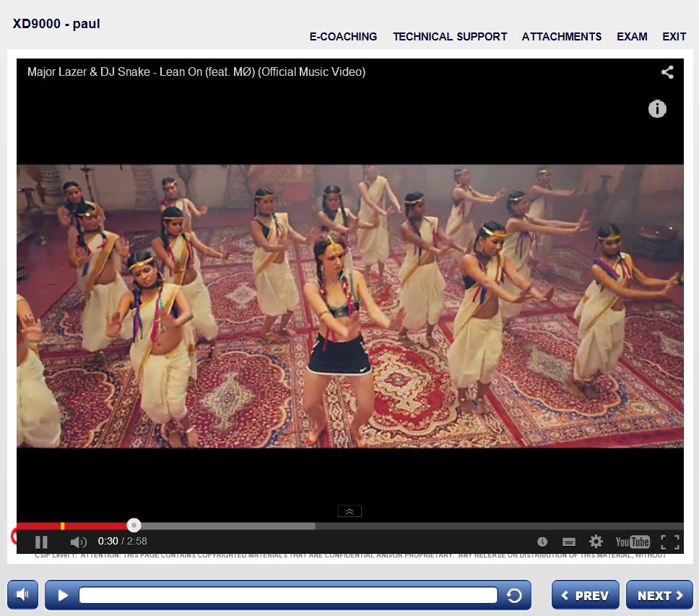Click the Watch Later clock icon
The width and height of the screenshot is (699, 616).
542,542
